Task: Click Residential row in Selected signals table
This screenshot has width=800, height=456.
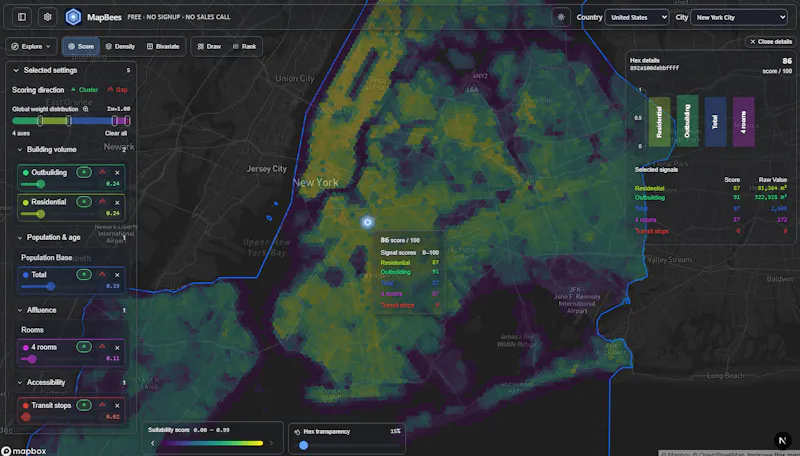Action: click(x=711, y=188)
